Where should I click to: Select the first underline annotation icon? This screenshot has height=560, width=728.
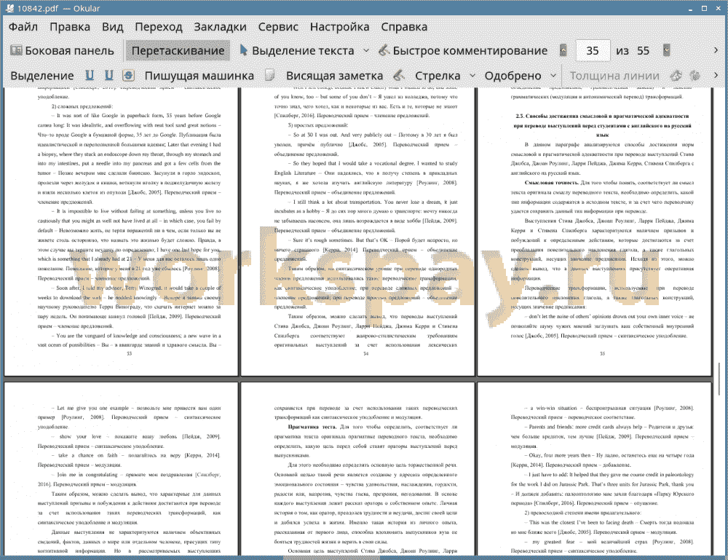(89, 75)
